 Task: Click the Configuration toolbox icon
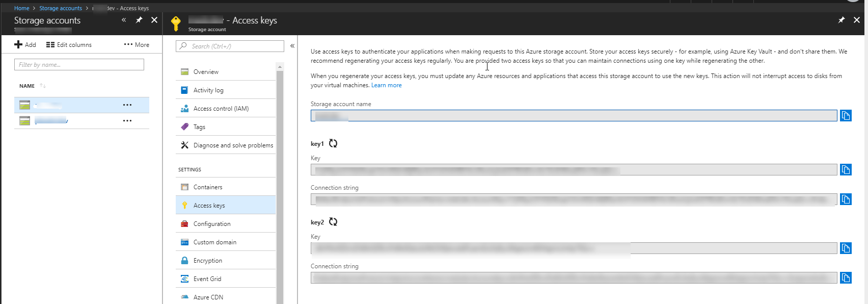point(184,224)
